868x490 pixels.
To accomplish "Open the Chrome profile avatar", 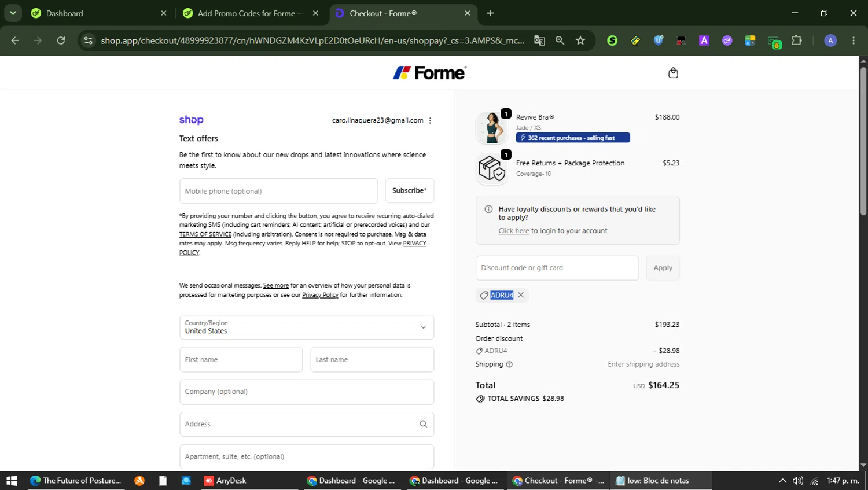I will click(x=830, y=40).
